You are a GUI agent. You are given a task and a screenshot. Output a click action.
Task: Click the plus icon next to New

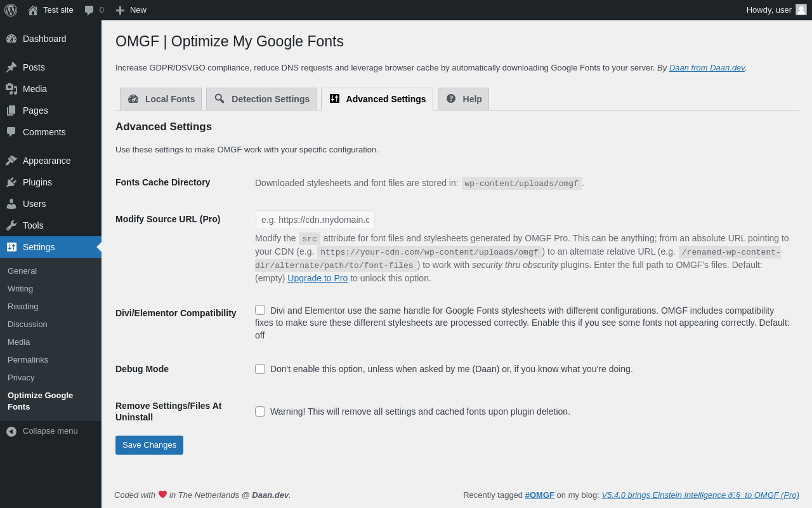(x=120, y=10)
